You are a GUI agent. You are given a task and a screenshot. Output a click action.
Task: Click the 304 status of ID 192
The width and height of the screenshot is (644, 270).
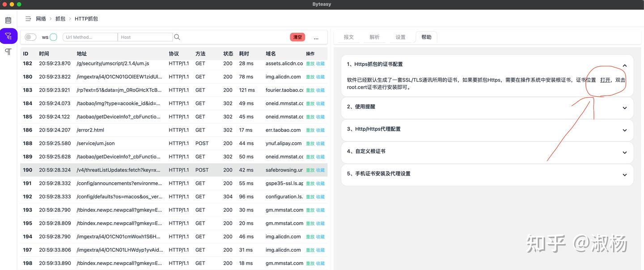pyautogui.click(x=228, y=197)
